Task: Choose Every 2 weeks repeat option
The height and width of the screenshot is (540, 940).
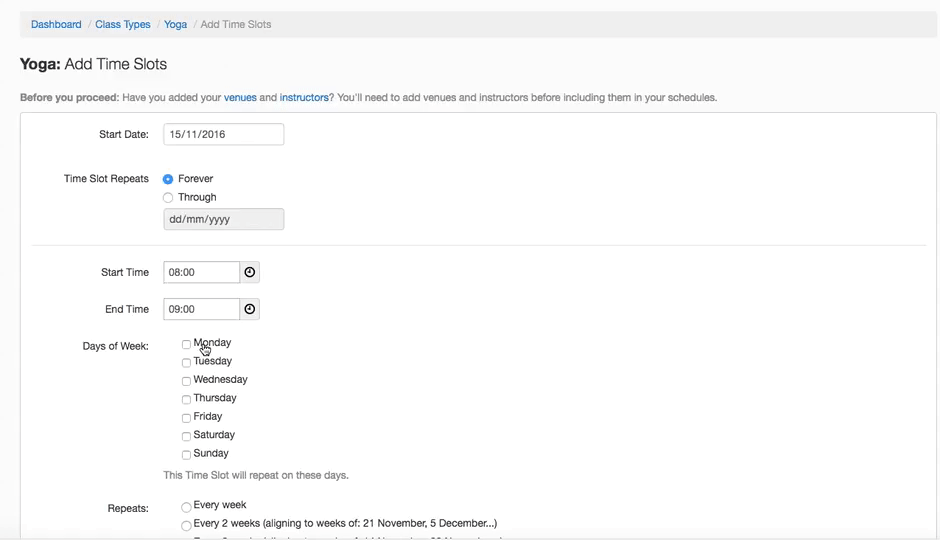Action: point(186,525)
